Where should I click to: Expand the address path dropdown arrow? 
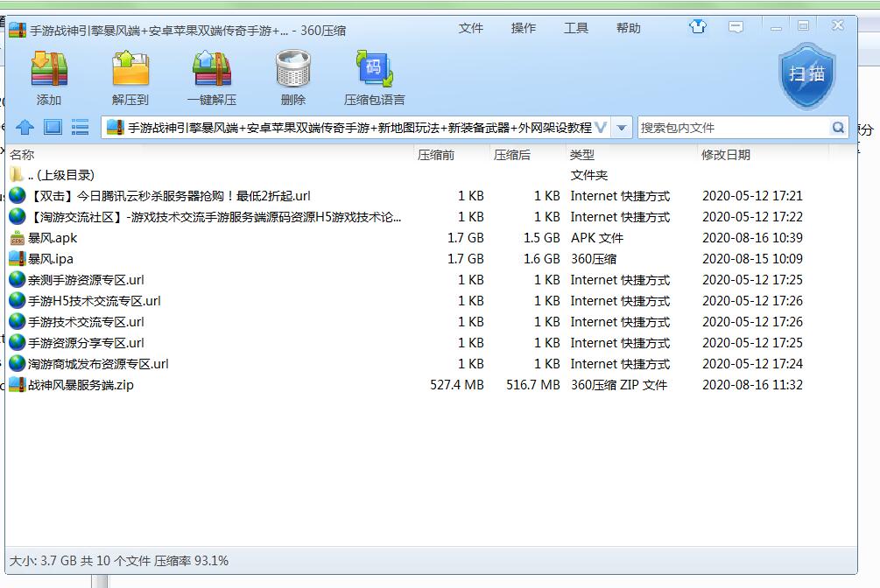(622, 128)
